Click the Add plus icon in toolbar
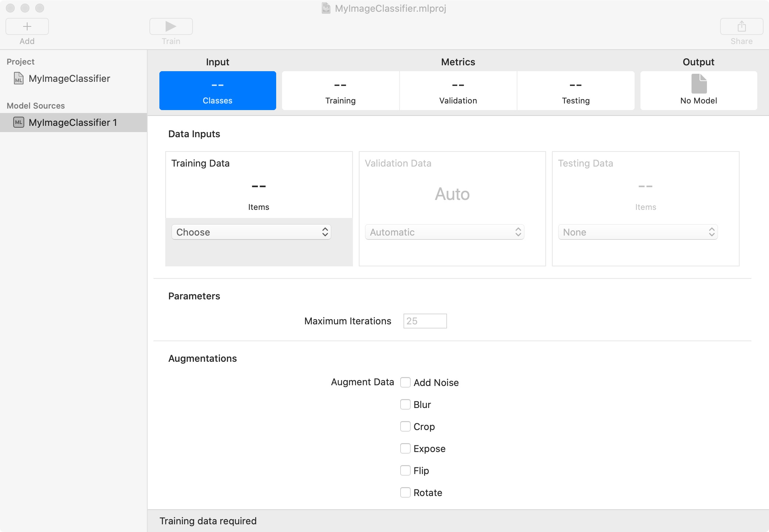The image size is (769, 532). 27,26
